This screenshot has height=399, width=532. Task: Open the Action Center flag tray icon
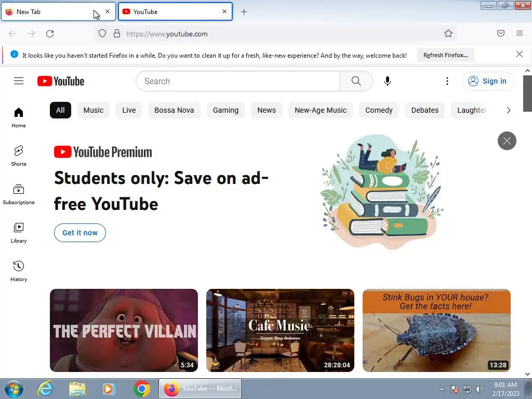tap(455, 389)
